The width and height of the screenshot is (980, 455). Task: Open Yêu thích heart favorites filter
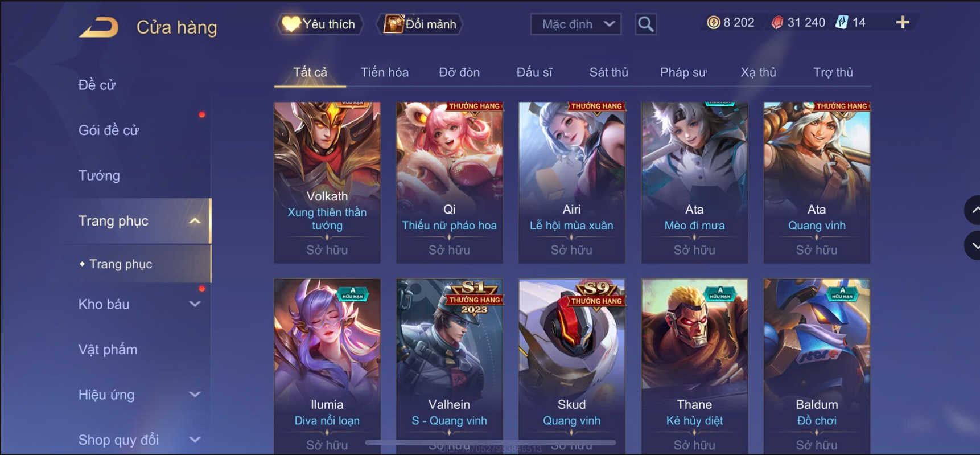[x=319, y=24]
